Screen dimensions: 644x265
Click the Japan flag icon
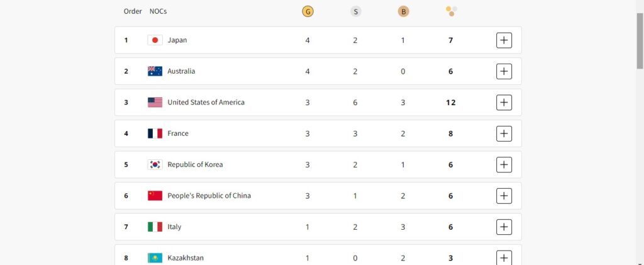pos(155,40)
